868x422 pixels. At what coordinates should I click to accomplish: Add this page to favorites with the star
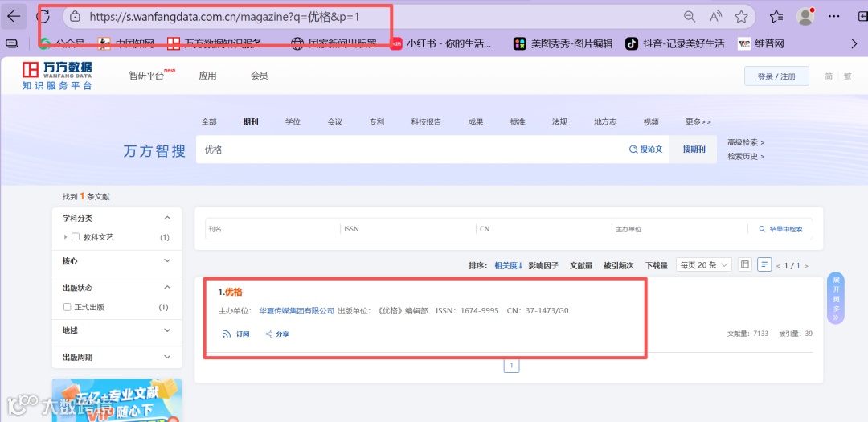pyautogui.click(x=741, y=17)
